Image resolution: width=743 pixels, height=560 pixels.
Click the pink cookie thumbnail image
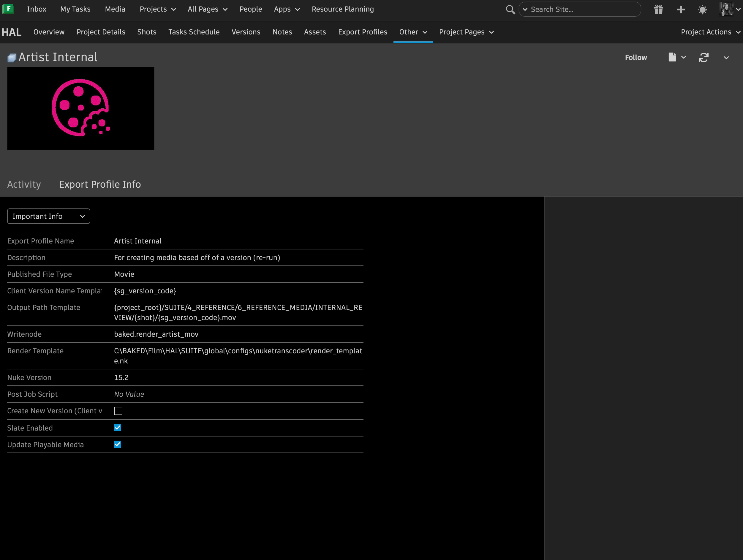coord(80,108)
